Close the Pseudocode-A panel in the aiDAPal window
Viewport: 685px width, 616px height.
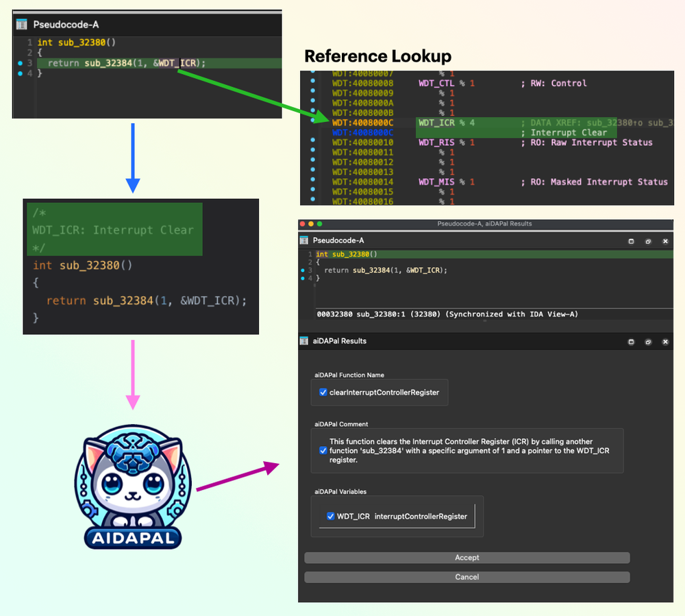(x=665, y=241)
